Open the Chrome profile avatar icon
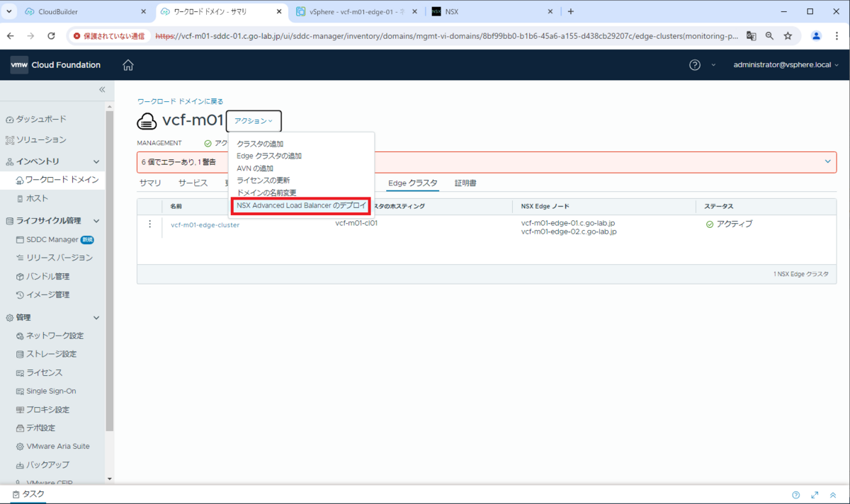This screenshot has height=504, width=850. coord(816,35)
